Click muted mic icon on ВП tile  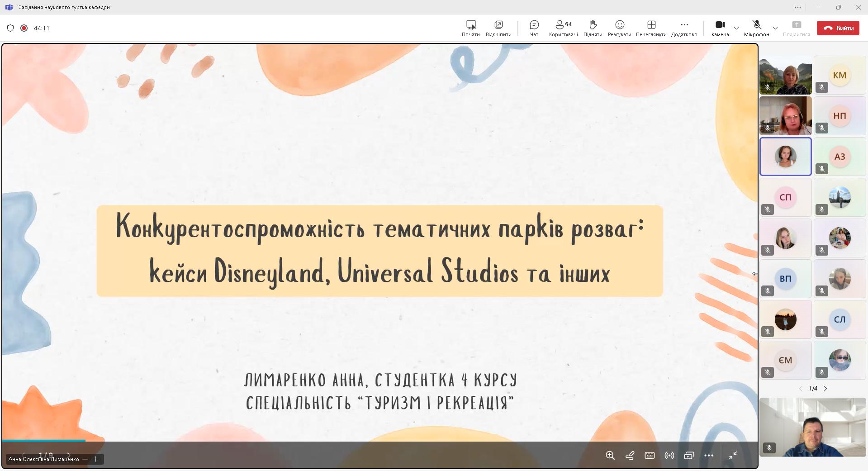768,291
